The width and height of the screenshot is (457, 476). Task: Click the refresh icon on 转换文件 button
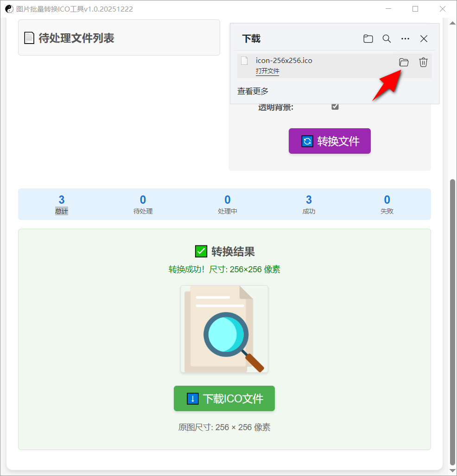(x=307, y=141)
